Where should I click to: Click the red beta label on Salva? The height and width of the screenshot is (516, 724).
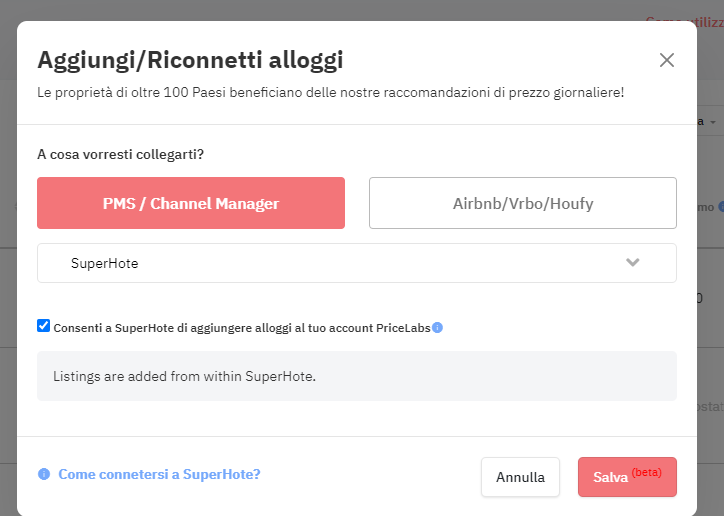tap(646, 473)
